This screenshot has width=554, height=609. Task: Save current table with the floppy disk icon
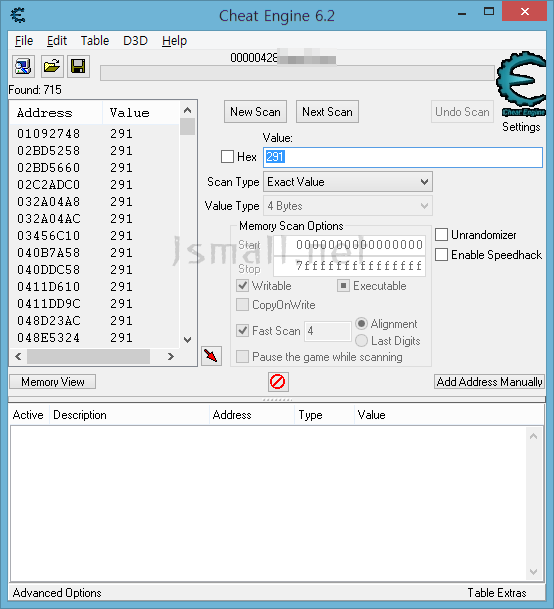point(78,66)
